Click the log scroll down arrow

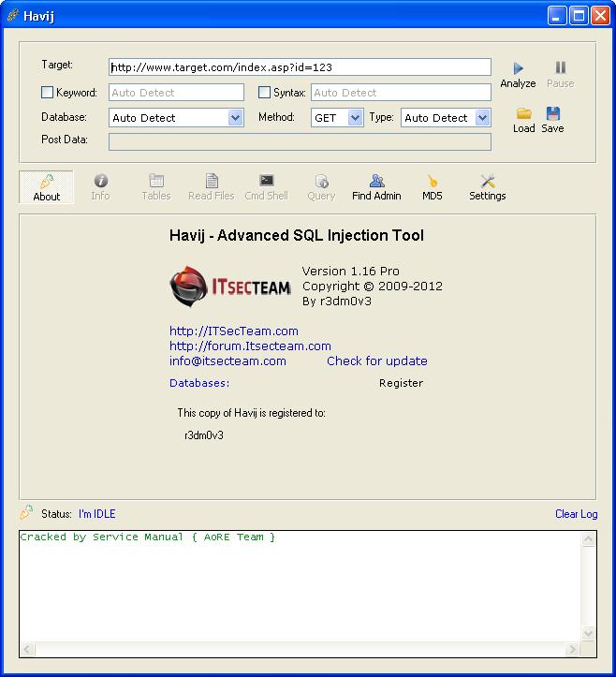588,633
